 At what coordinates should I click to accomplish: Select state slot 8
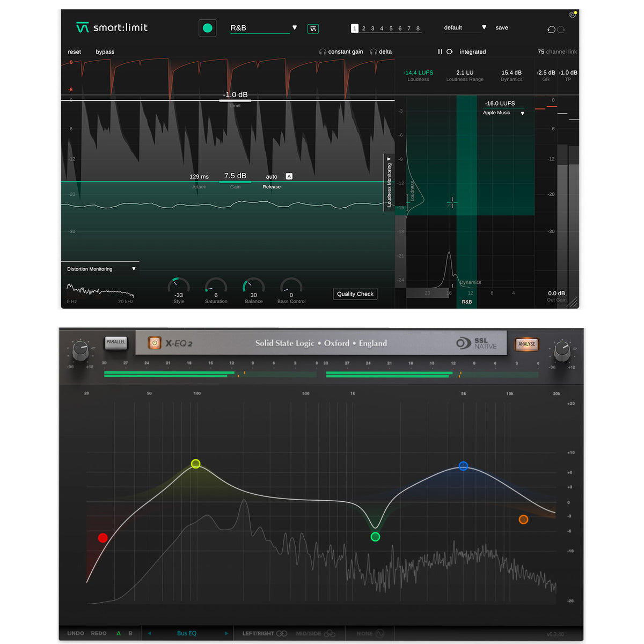click(x=418, y=28)
